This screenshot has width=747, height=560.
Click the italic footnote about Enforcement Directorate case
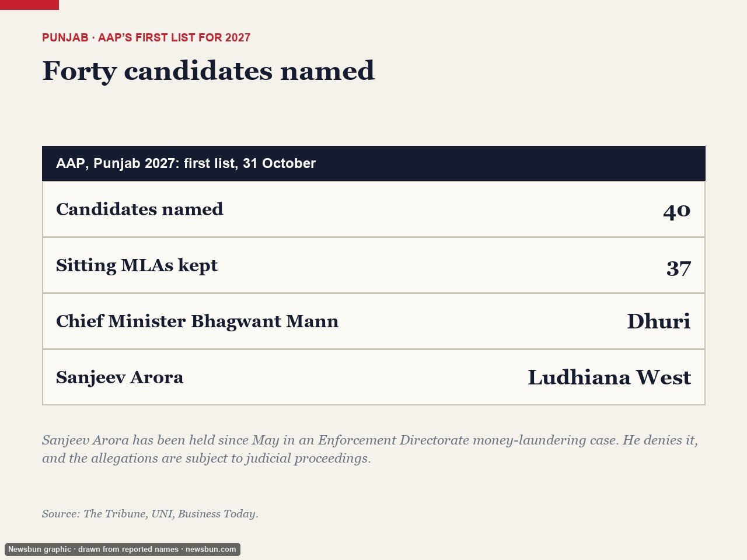coord(370,449)
